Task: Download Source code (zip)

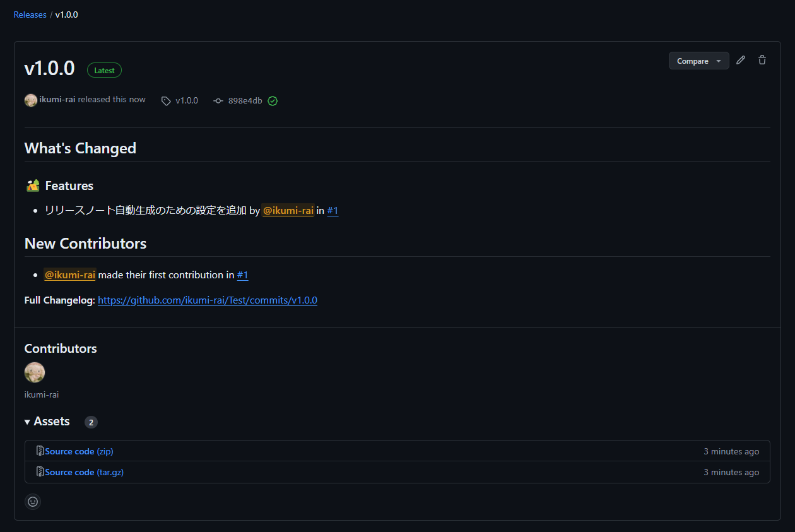Action: click(79, 451)
